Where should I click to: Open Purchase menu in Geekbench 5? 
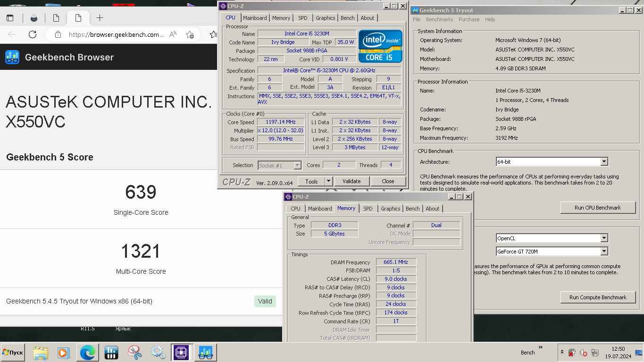click(469, 19)
